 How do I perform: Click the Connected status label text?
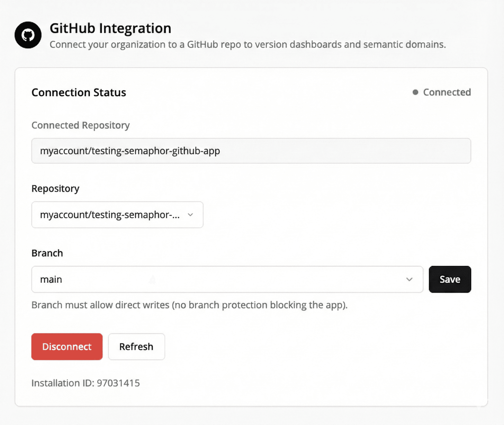coord(447,92)
